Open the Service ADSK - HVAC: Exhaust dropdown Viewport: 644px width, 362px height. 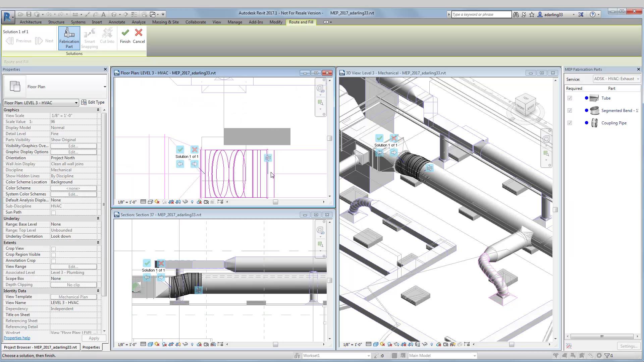(616, 79)
